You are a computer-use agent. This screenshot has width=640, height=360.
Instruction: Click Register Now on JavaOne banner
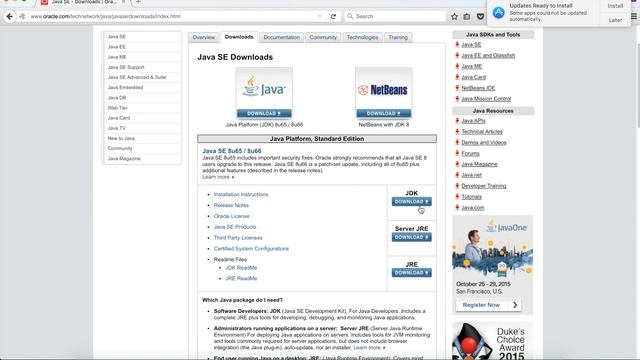coord(488,305)
